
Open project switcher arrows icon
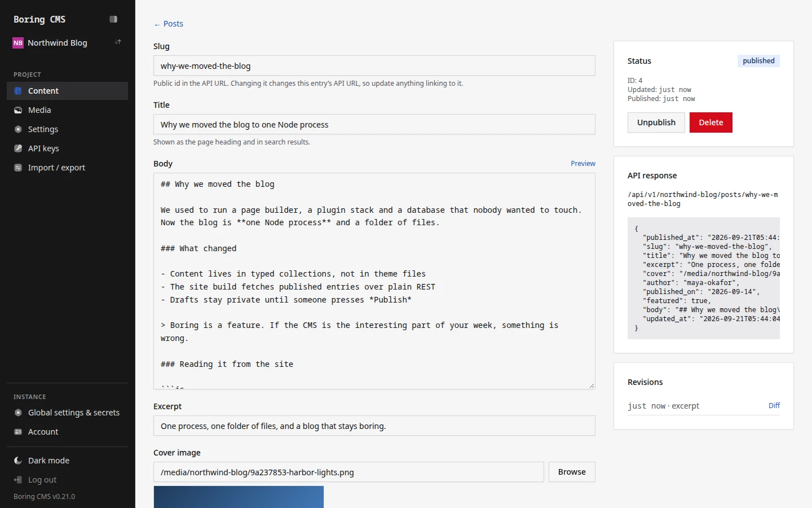(x=118, y=42)
